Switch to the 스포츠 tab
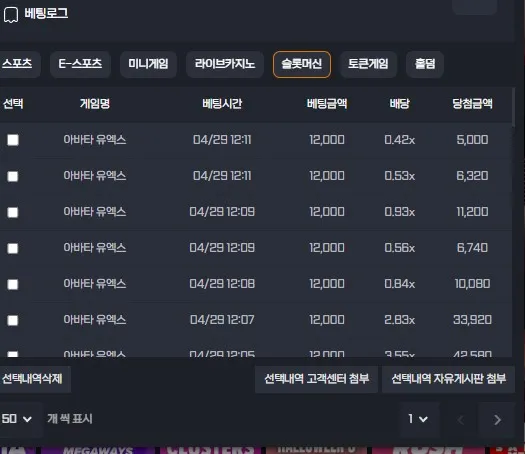Image resolution: width=525 pixels, height=454 pixels. tap(17, 64)
